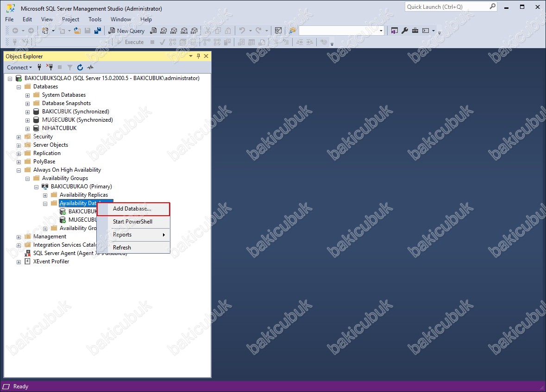Click the New Project icon
The height and width of the screenshot is (392, 546).
[x=45, y=31]
